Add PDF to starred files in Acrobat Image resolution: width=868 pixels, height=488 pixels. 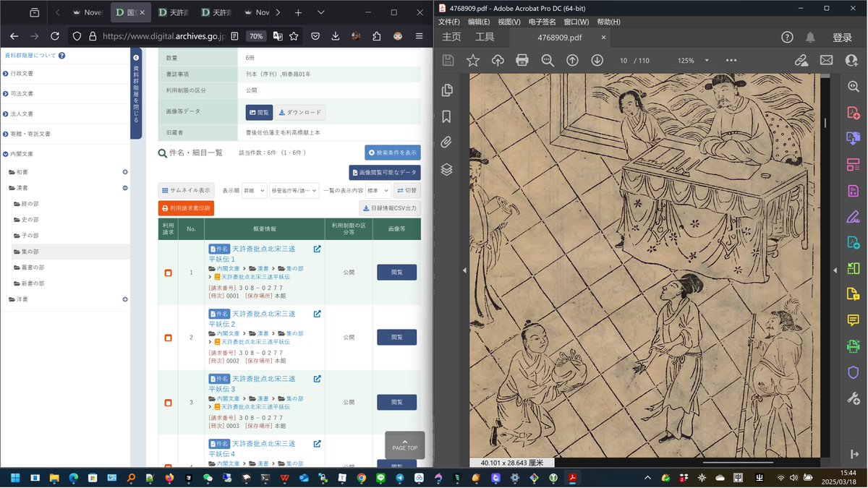pyautogui.click(x=472, y=61)
